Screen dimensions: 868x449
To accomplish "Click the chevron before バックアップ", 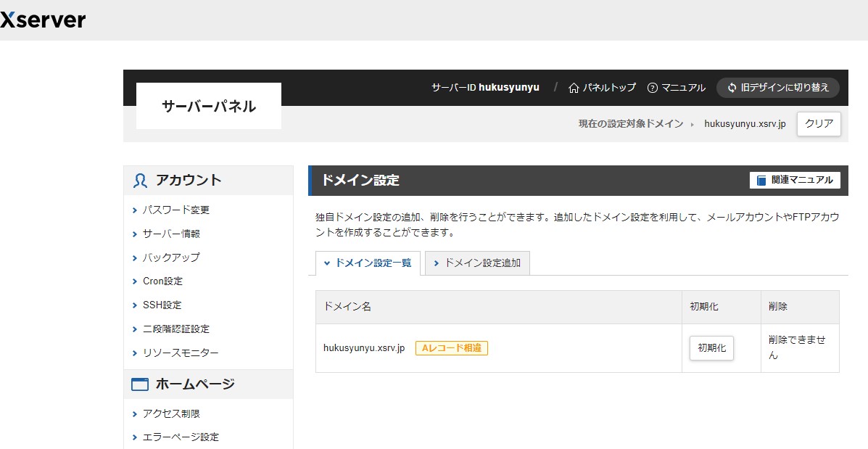I will 135,258.
